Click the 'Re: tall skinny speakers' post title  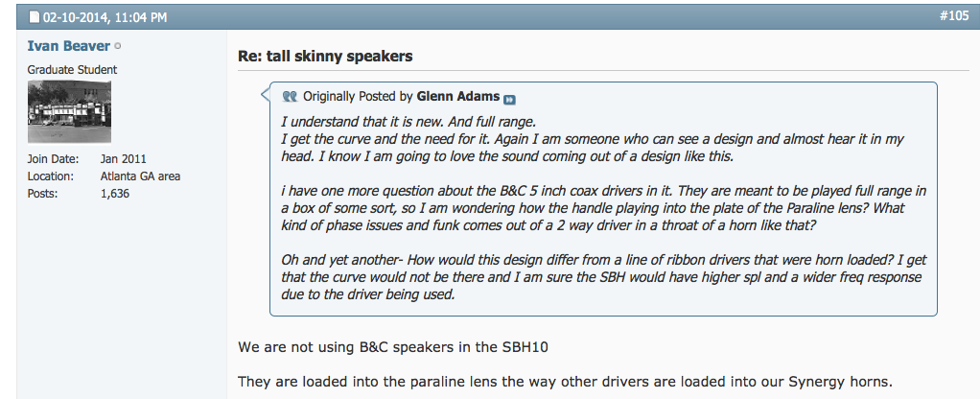tap(325, 57)
